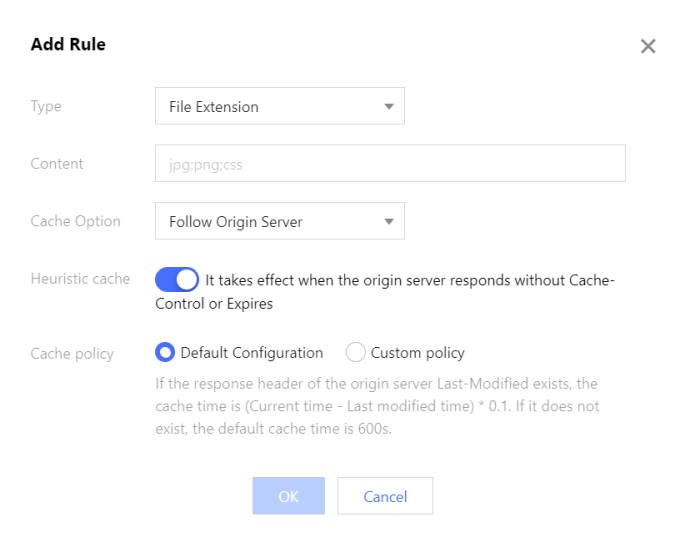Click the Type dropdown arrow
The height and width of the screenshot is (544, 686).
(x=389, y=106)
